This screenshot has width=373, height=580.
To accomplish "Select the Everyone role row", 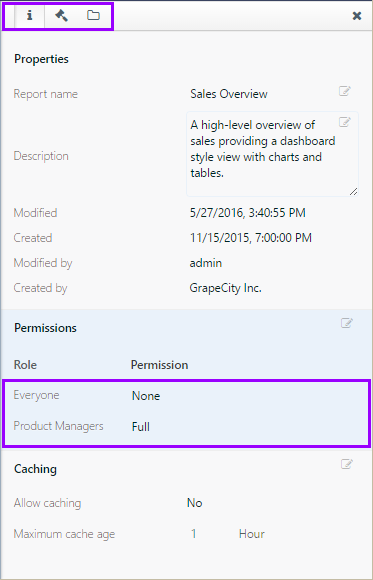I will 186,395.
